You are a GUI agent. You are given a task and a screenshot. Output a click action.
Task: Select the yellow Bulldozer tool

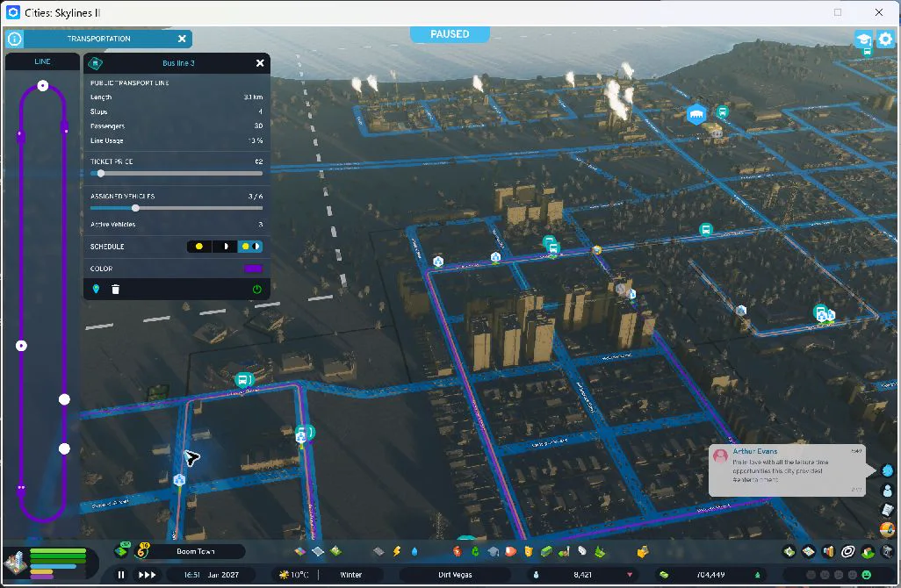pyautogui.click(x=643, y=552)
